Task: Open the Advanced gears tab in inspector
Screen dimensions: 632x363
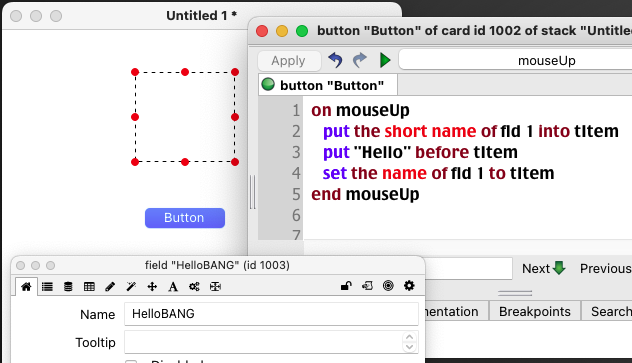Action: tap(194, 286)
